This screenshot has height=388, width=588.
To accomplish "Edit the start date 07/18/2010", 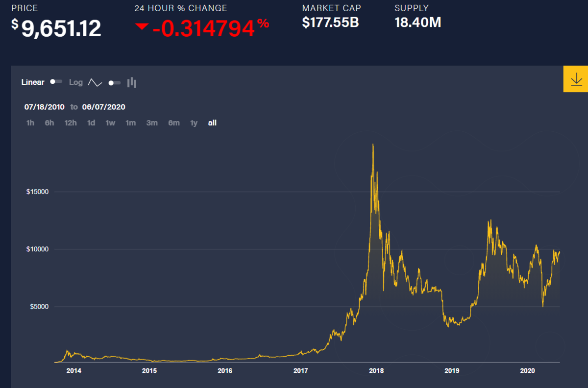I will point(45,107).
